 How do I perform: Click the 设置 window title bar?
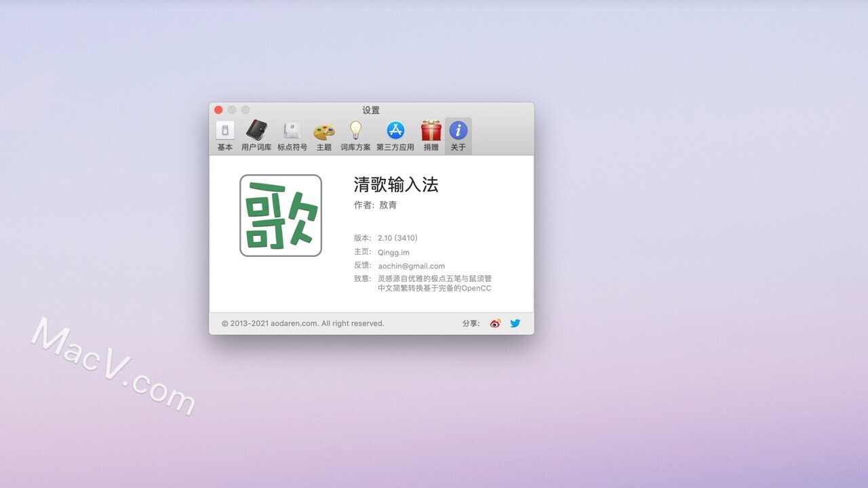371,110
